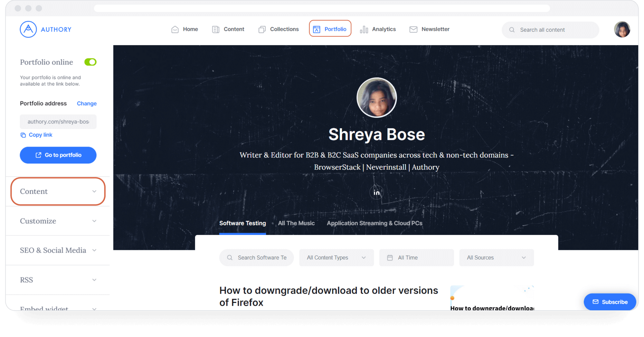Open the LinkedIn icon on the profile banner
The width and height of the screenshot is (644, 337).
[376, 192]
